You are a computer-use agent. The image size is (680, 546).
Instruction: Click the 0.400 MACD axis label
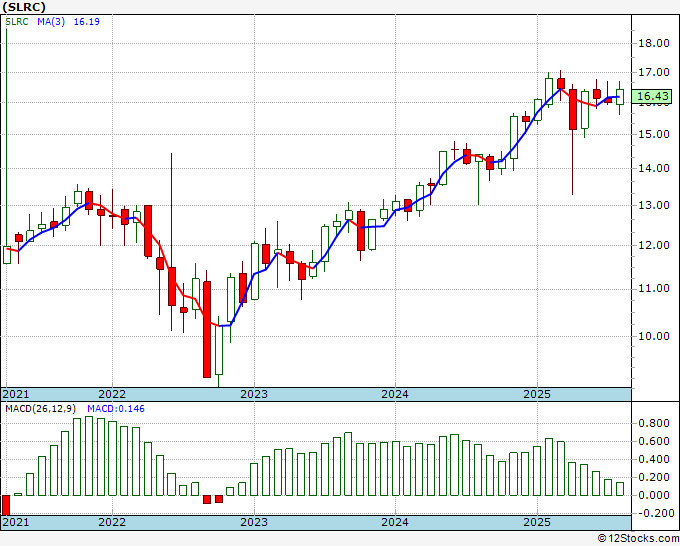(654, 459)
